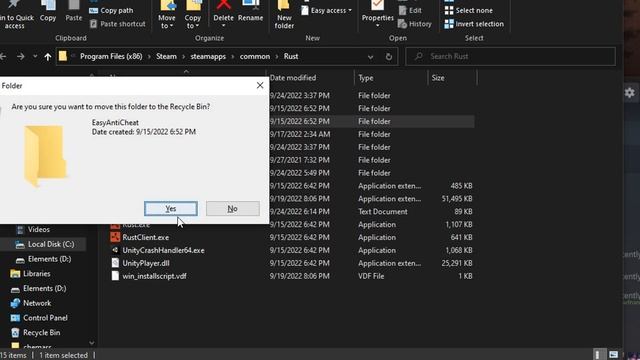Click the 51,495 KB size cell
Image resolution: width=640 pixels, height=360 pixels.
pyautogui.click(x=457, y=198)
